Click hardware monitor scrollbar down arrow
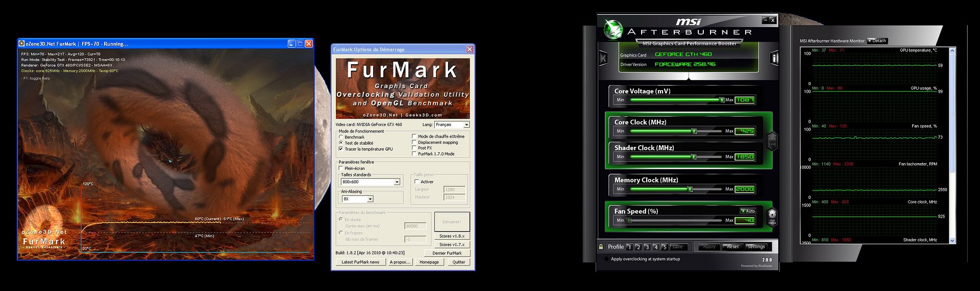The height and width of the screenshot is (291, 980). coord(952,240)
